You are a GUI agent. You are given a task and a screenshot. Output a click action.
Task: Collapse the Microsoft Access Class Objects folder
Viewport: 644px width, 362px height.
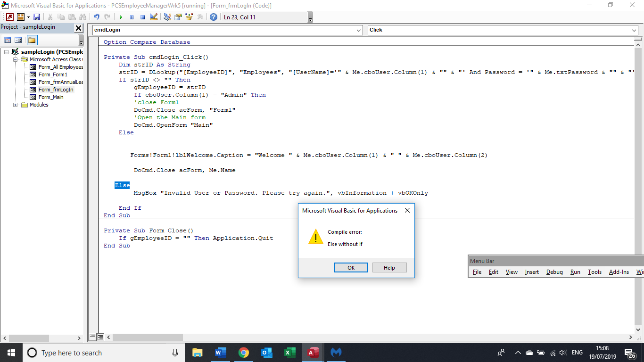16,59
